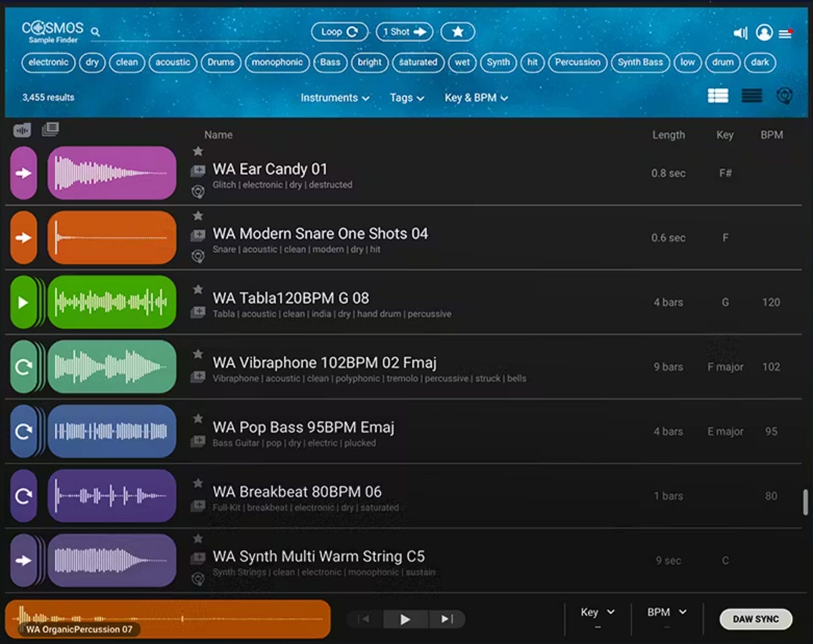Remove the acoustic filter tag
The width and height of the screenshot is (813, 644).
pos(173,63)
